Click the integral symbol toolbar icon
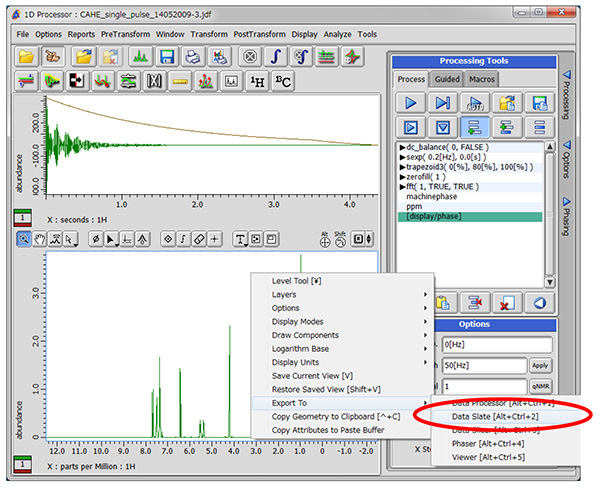This screenshot has height=488, width=600. tap(276, 57)
